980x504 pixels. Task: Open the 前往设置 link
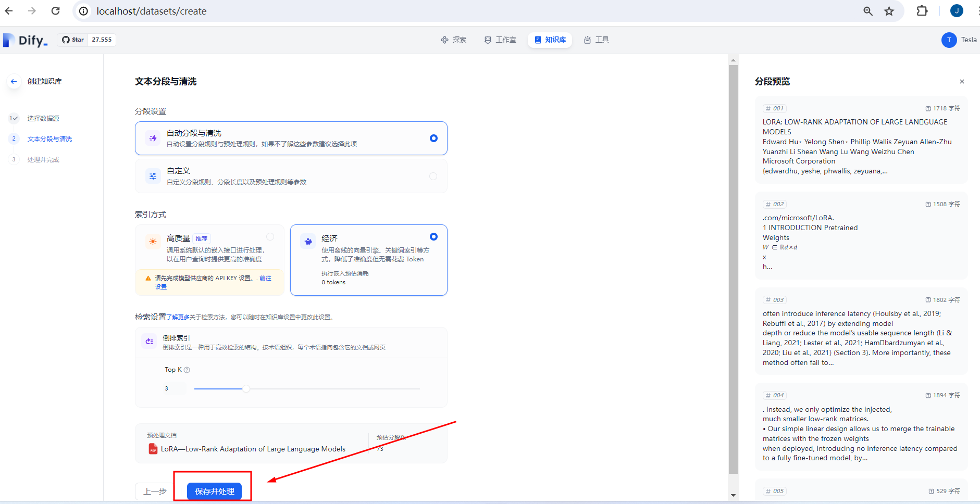265,279
